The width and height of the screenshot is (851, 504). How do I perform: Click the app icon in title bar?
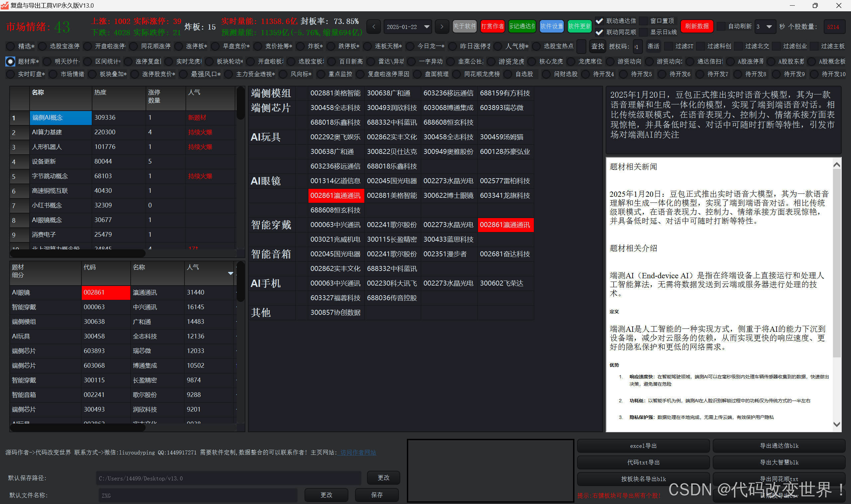[5, 5]
